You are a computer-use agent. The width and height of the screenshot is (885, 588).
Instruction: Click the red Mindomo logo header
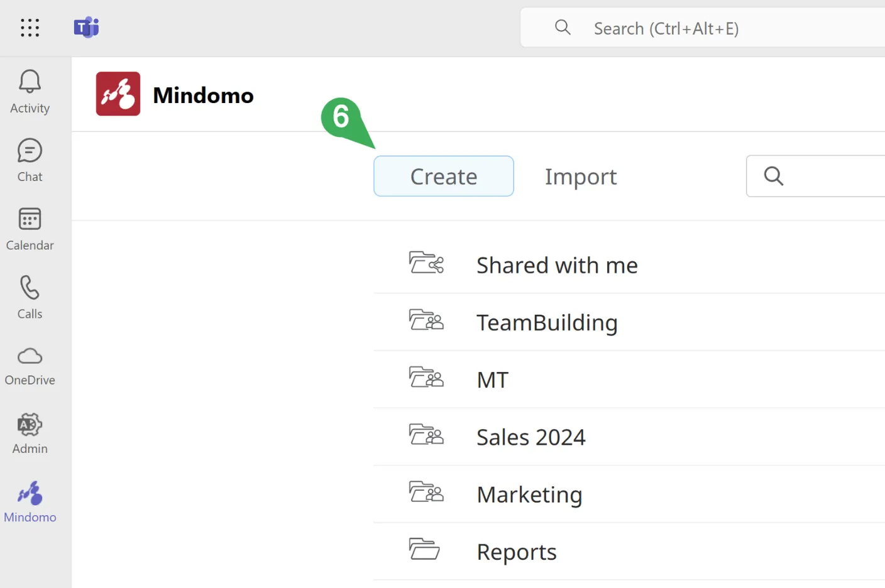(x=118, y=94)
